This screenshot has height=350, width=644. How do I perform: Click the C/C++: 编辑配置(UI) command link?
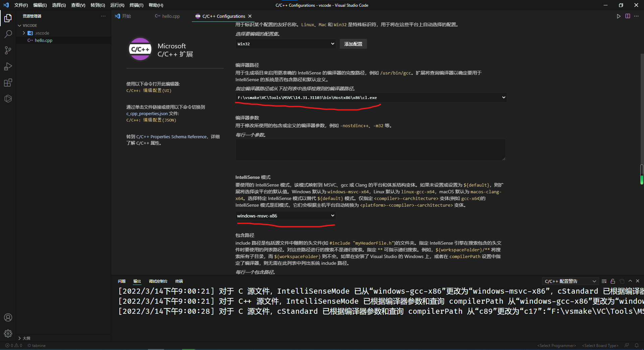click(149, 91)
